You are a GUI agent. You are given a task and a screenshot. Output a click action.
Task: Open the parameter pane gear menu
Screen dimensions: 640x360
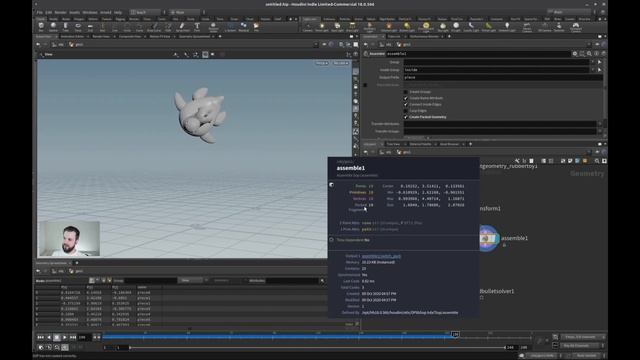pos(575,53)
